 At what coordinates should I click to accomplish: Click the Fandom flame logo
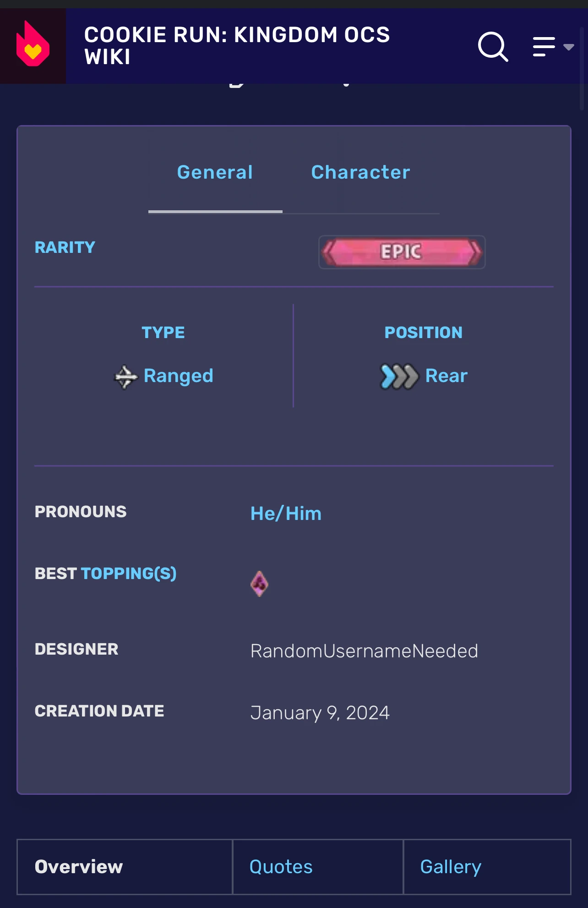click(34, 45)
